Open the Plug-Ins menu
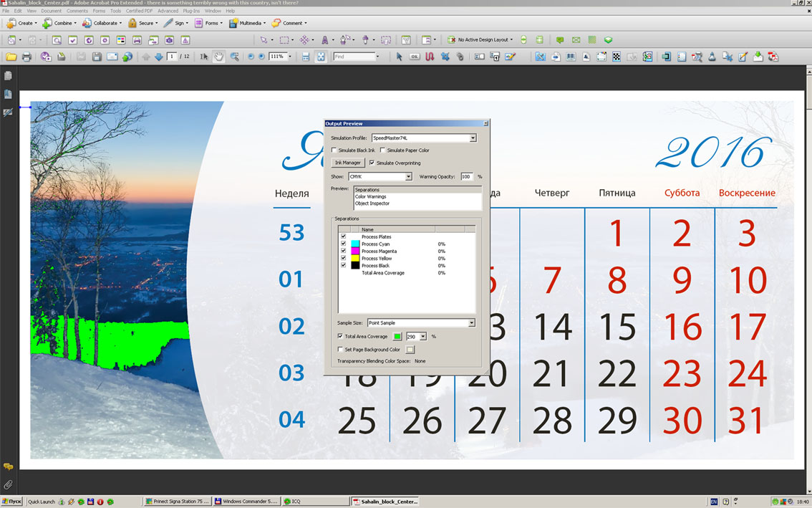 (x=192, y=11)
